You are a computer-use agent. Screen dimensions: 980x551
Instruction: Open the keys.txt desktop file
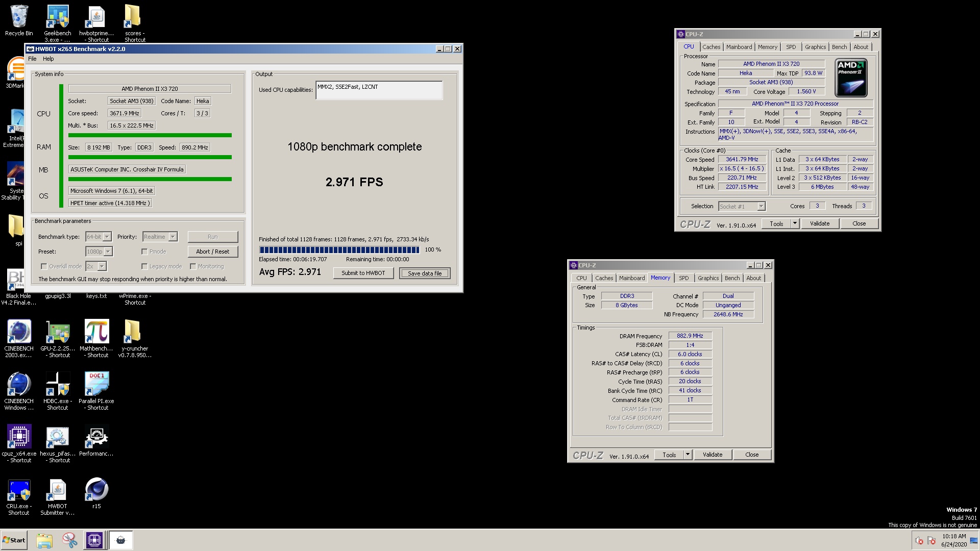tap(96, 296)
